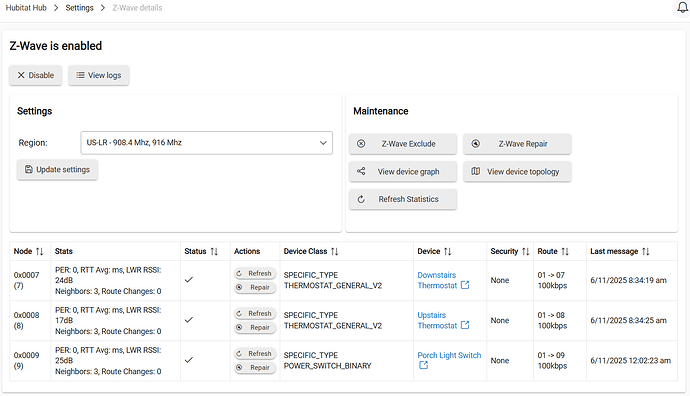Sort by Last message arrows icon

click(646, 251)
